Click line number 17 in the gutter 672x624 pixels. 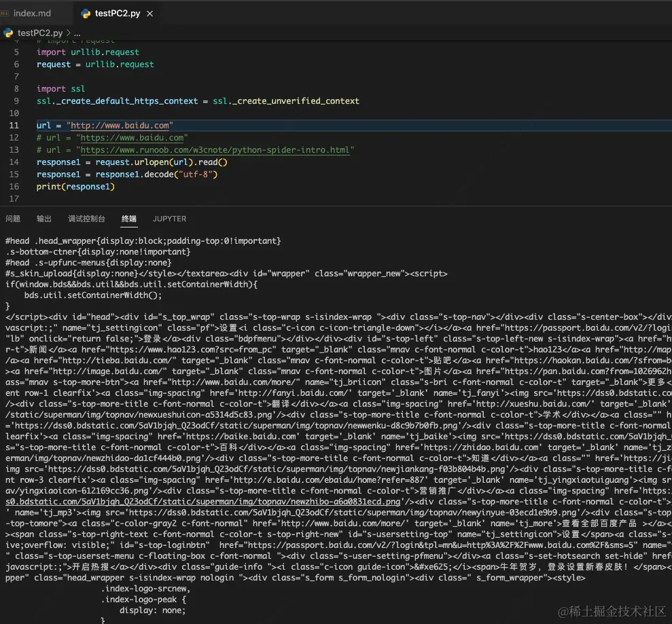[14, 199]
